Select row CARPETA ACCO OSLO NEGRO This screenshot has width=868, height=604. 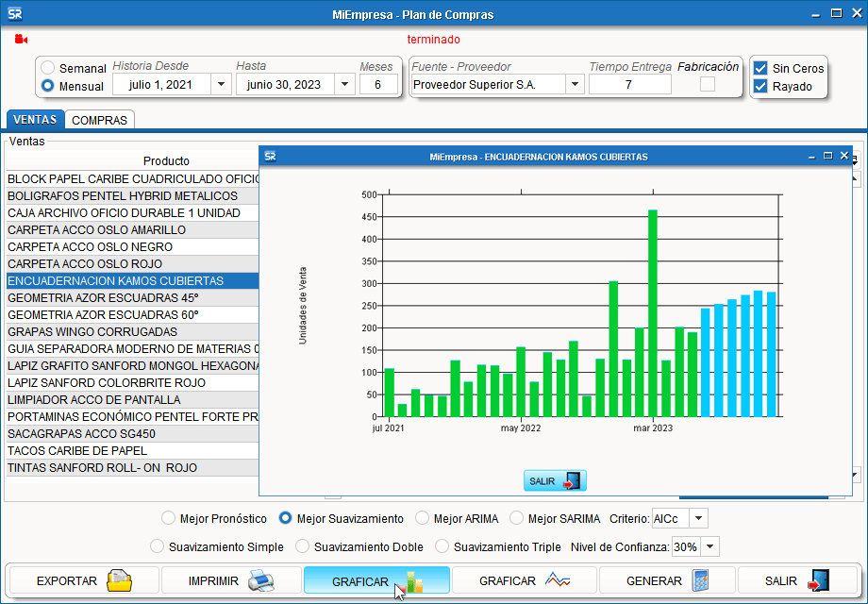(132, 247)
